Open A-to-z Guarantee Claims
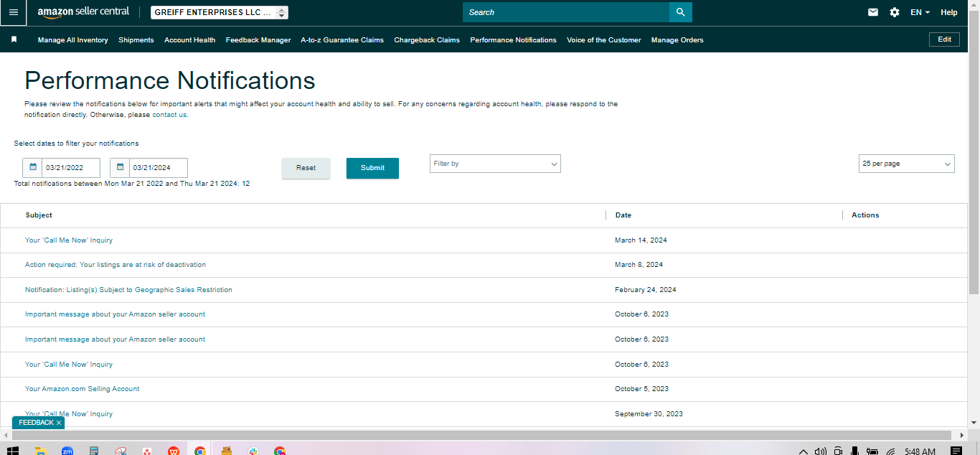The height and width of the screenshot is (455, 980). [342, 40]
